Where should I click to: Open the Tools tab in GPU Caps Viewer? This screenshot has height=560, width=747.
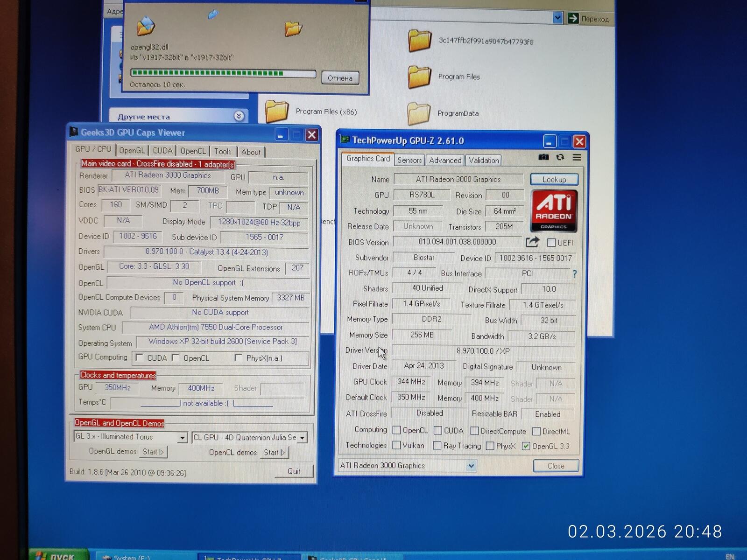point(223,151)
